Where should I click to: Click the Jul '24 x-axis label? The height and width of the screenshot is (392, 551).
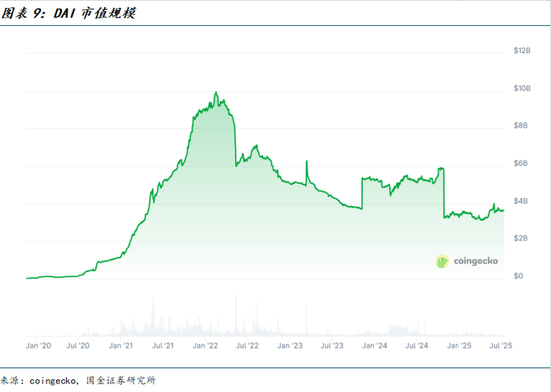(416, 346)
